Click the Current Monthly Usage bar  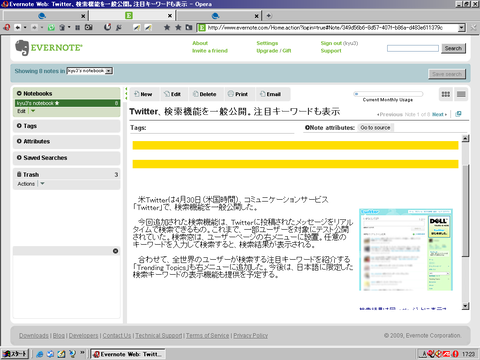click(388, 94)
